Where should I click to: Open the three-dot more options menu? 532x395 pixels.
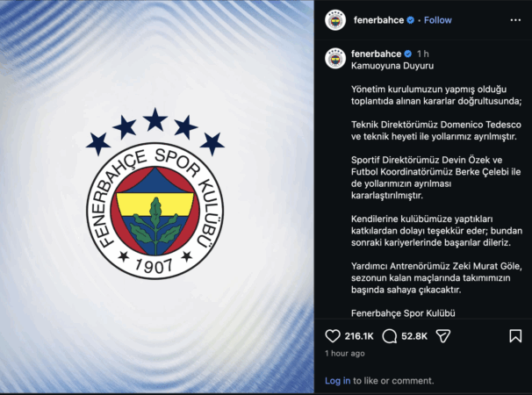[x=515, y=20]
